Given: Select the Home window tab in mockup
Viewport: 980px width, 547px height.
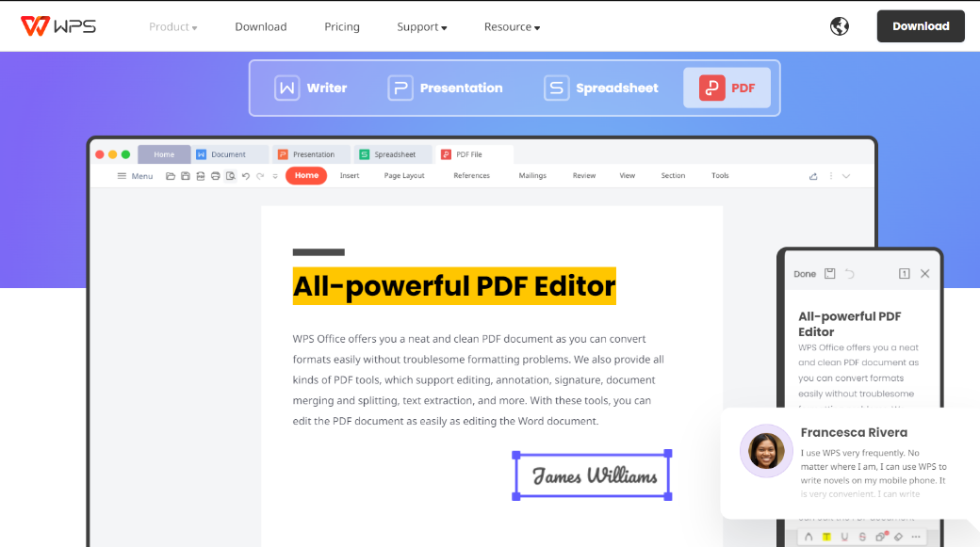Looking at the screenshot, I should pos(164,154).
